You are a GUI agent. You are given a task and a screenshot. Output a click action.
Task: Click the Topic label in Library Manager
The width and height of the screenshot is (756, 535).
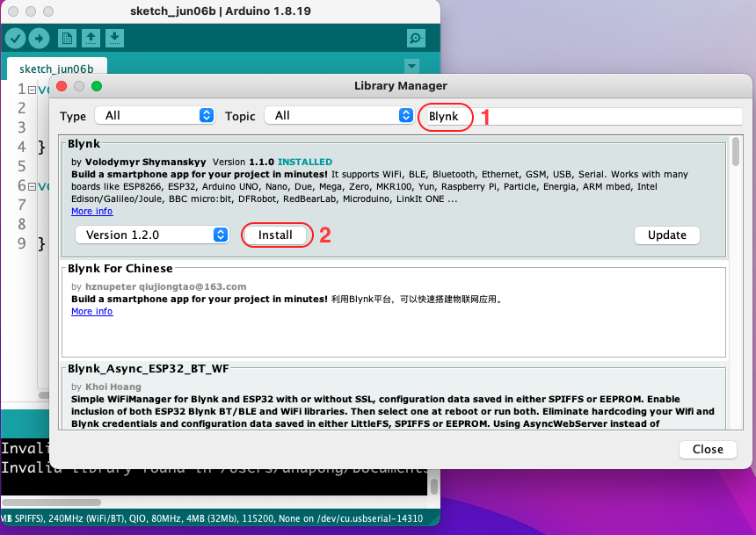[x=240, y=116]
